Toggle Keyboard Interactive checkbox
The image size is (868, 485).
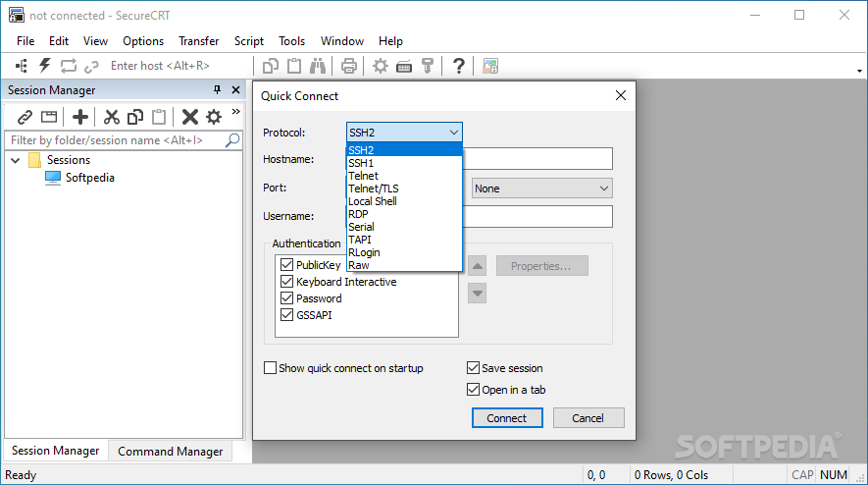286,282
